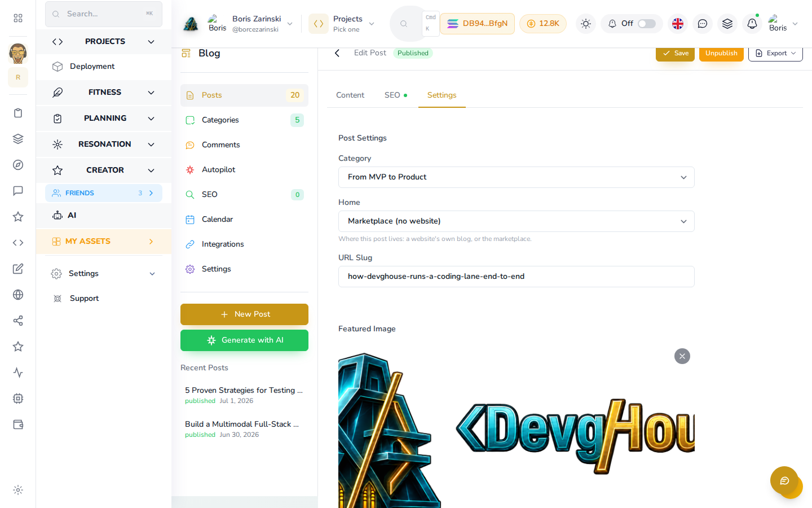This screenshot has height=508, width=812.
Task: Open the Projects Pick one selector
Action: click(342, 24)
